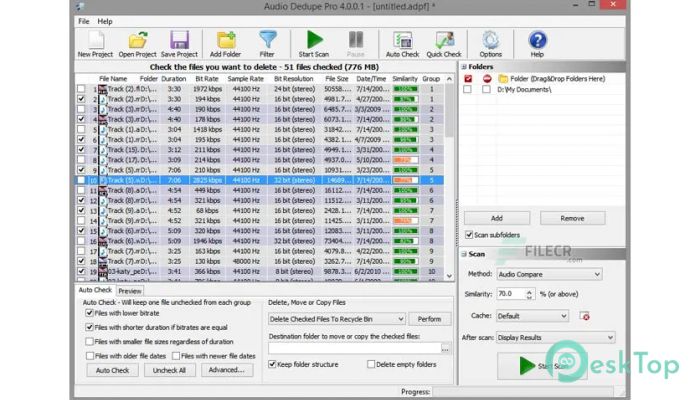The width and height of the screenshot is (700, 400).
Task: Increase the Similarity value with up arrow
Action: [529, 292]
